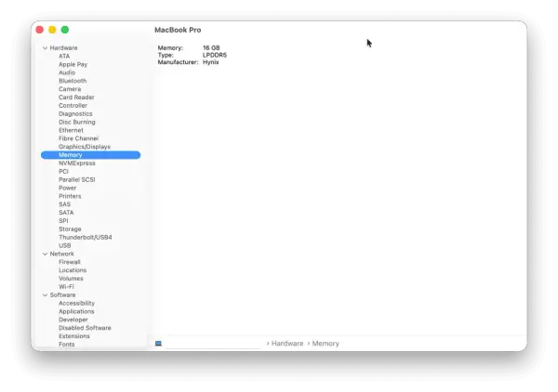558x392 pixels.
Task: Select Applications under Software
Action: (x=76, y=311)
